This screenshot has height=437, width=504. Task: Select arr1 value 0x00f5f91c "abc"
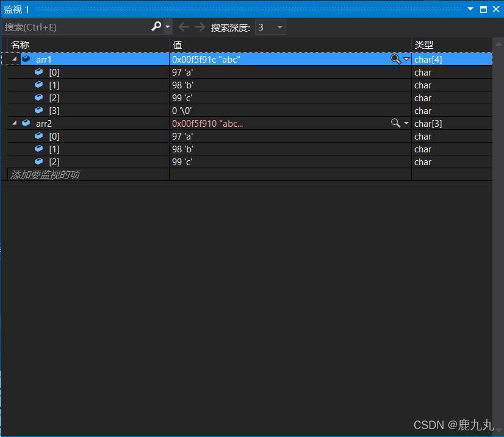(206, 59)
